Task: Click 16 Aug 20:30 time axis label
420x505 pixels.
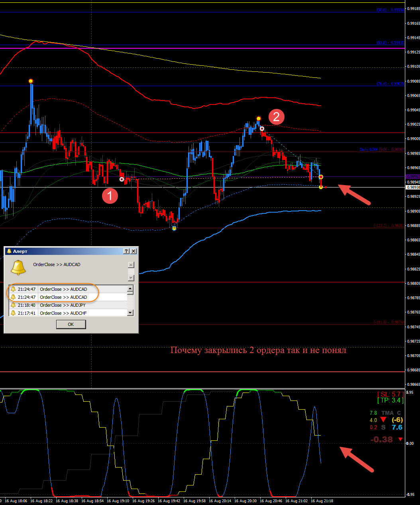Action: 245,501
